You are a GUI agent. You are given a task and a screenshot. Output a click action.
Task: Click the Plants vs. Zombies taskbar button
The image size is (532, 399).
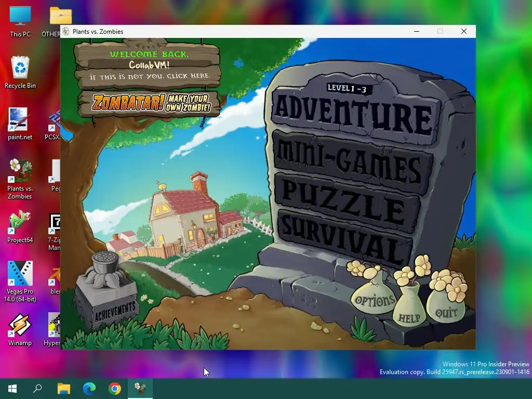140,389
